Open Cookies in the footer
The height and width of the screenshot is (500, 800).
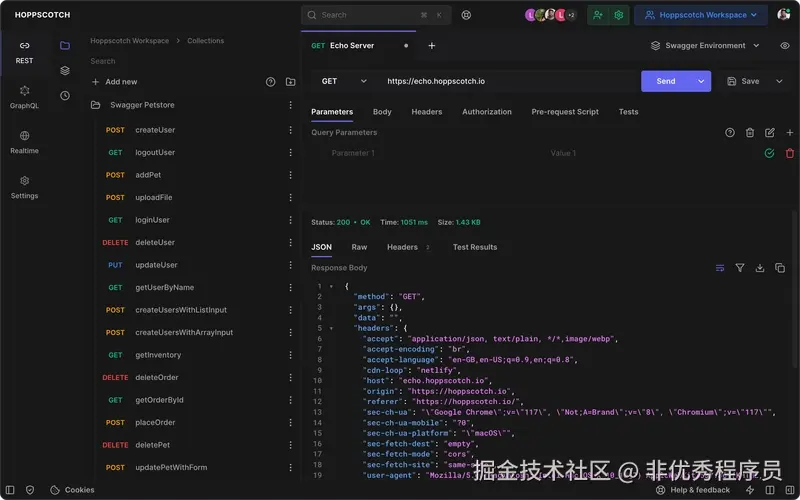(72, 490)
